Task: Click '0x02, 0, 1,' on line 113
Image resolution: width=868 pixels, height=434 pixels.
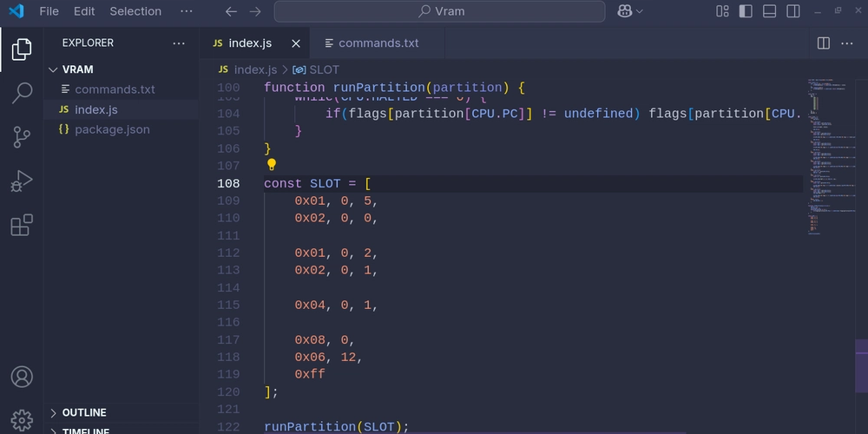Action: 336,270
